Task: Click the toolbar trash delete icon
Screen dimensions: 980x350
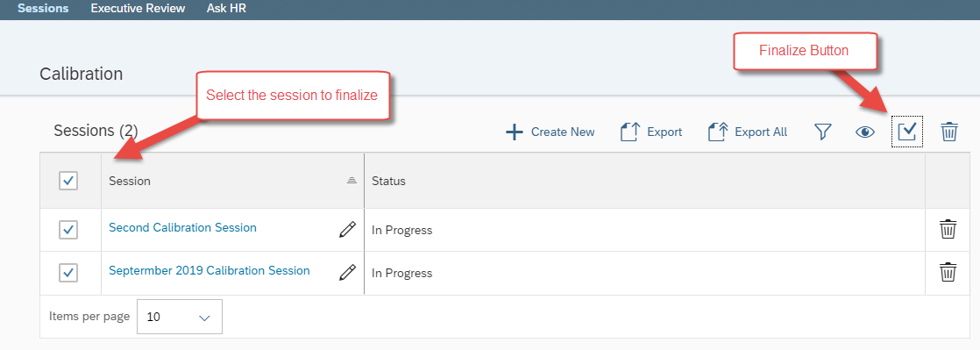Action: (949, 132)
